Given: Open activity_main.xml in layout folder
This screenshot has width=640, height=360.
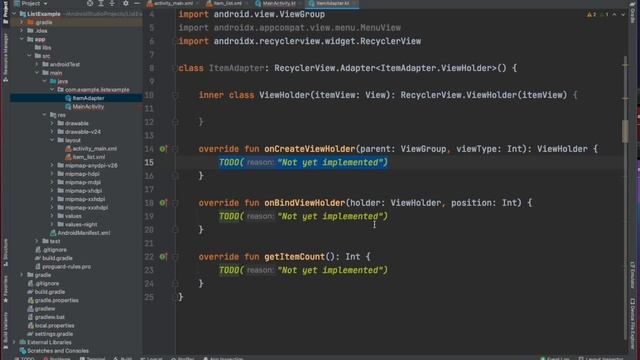Looking at the screenshot, I should tap(91, 149).
